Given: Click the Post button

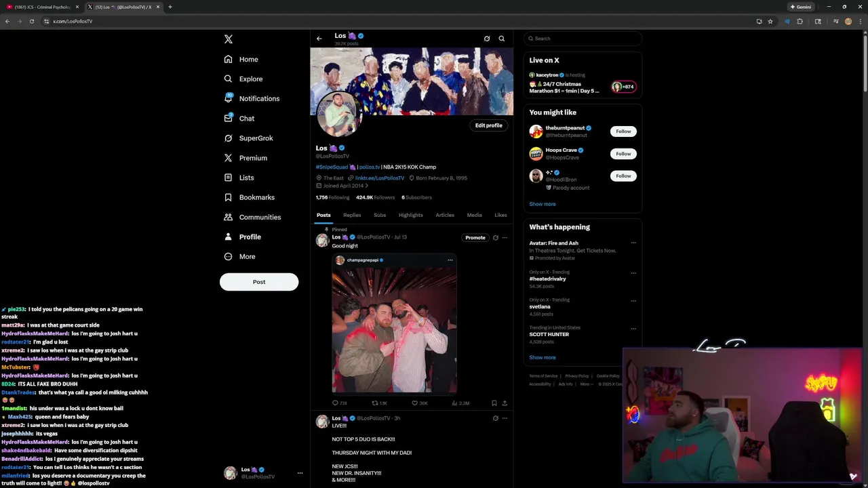Looking at the screenshot, I should point(259,282).
